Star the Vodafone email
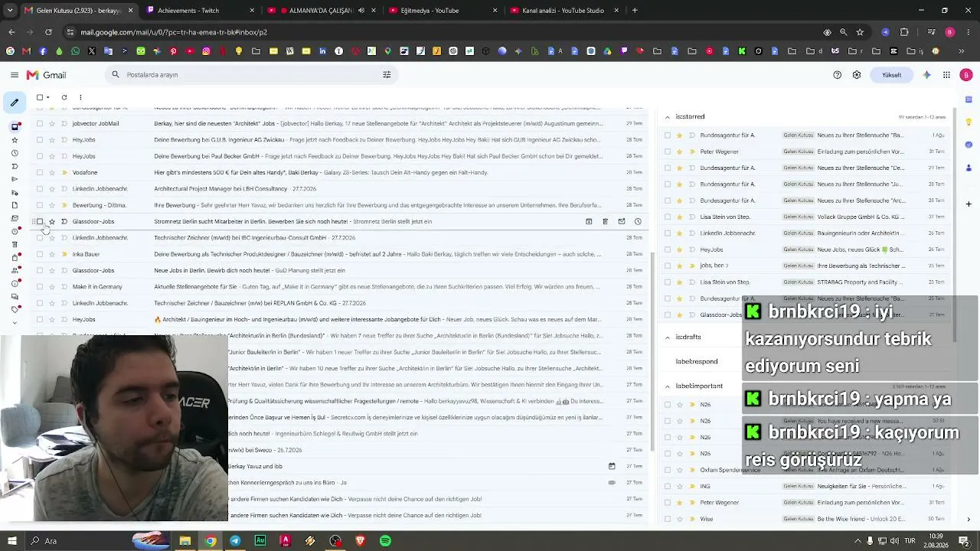The image size is (980, 551). [52, 173]
